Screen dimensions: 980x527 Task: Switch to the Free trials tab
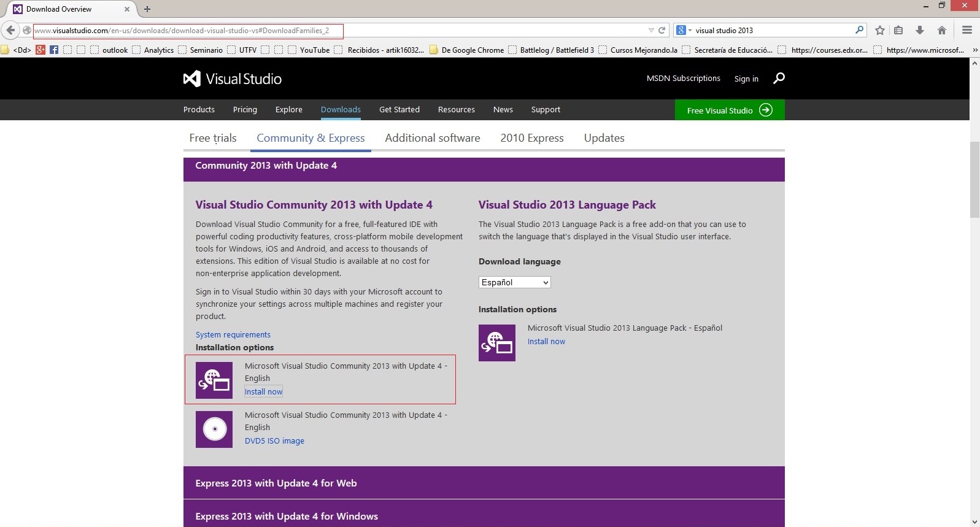(213, 138)
